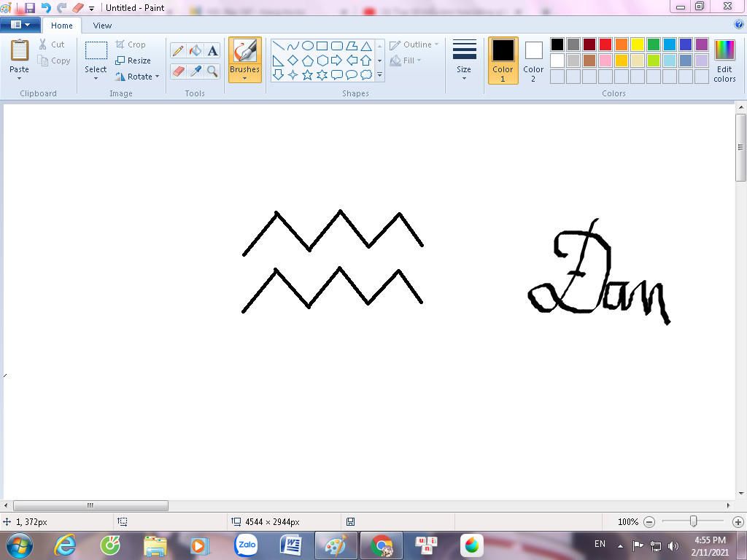Image resolution: width=747 pixels, height=560 pixels.
Task: Select the Pencil tool
Action: pyautogui.click(x=178, y=50)
